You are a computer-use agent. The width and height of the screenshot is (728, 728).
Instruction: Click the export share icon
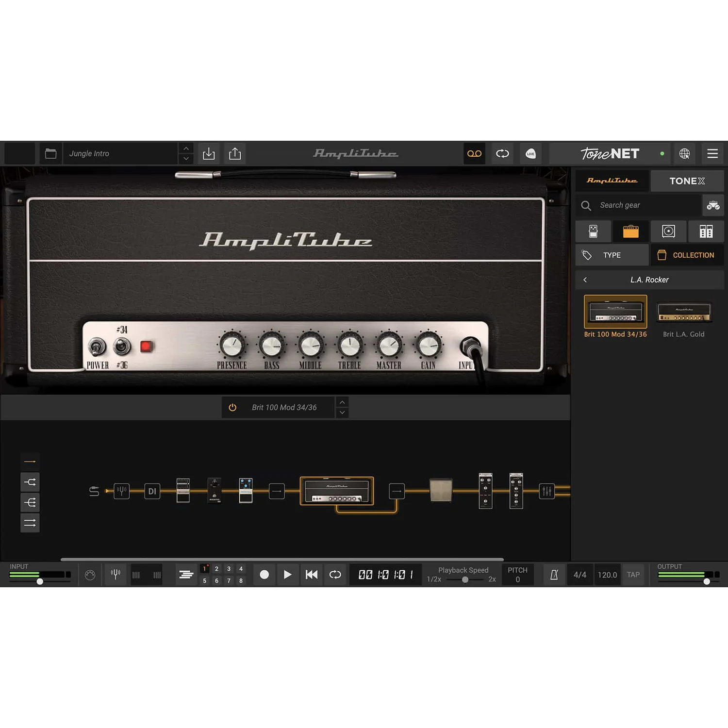pyautogui.click(x=235, y=154)
